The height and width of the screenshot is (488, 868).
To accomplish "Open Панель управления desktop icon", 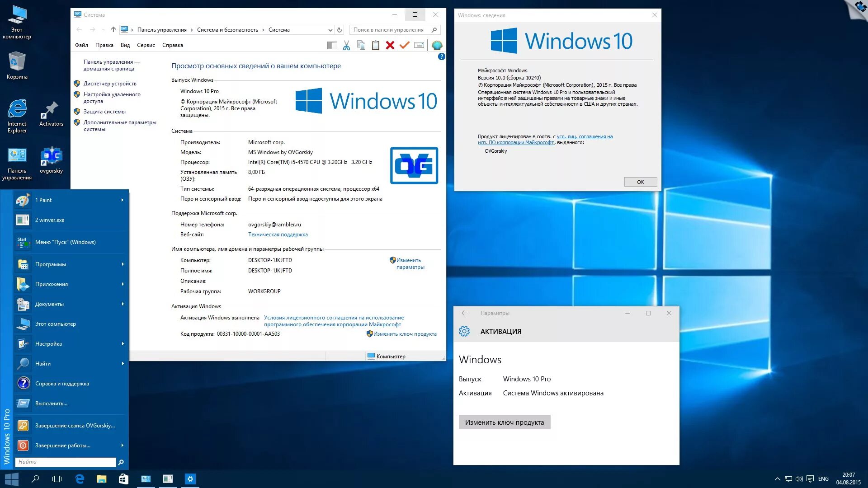I will coord(17,164).
